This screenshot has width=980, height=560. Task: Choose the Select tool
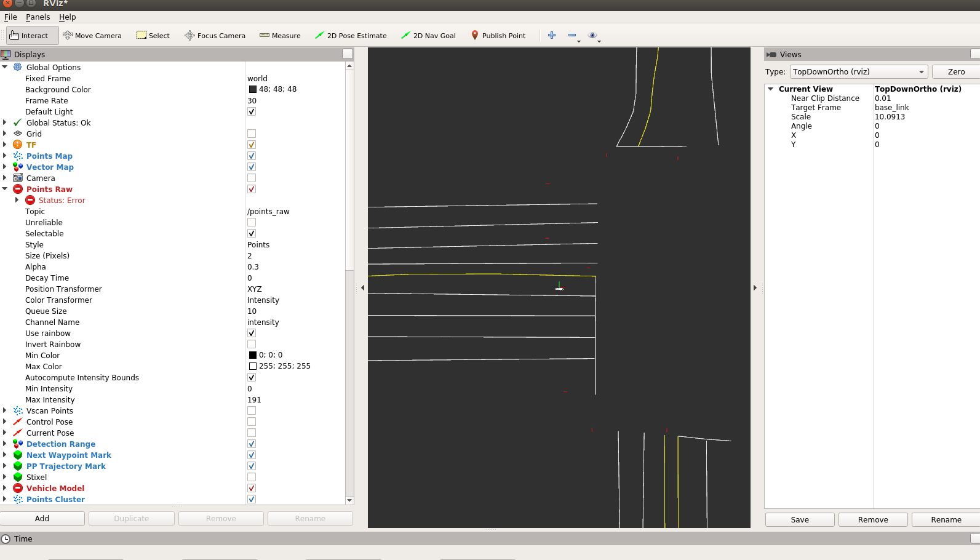coord(153,36)
